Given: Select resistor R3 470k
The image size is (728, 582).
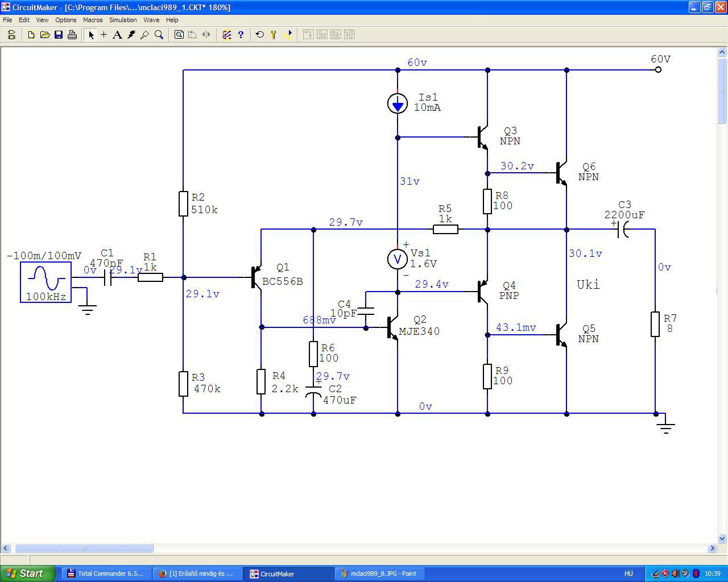Looking at the screenshot, I should pos(183,384).
